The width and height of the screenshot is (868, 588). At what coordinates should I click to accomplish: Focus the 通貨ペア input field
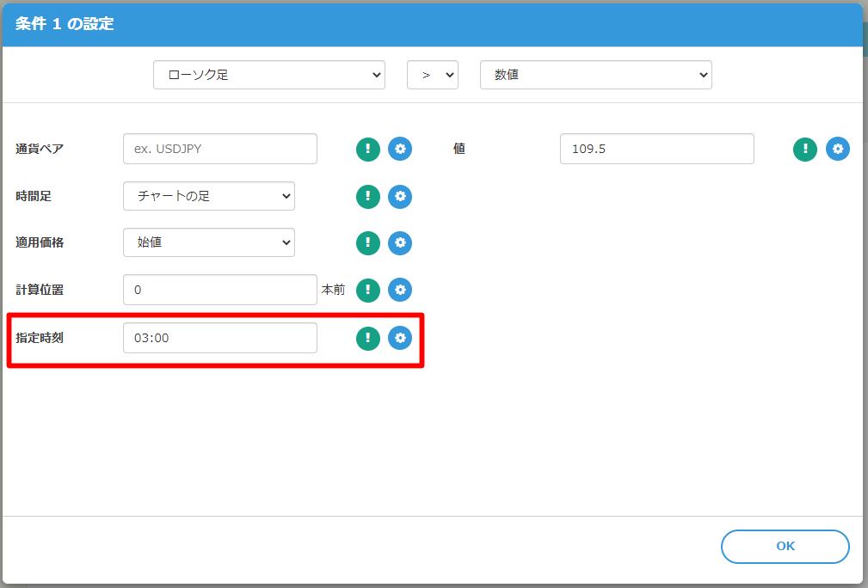click(220, 149)
